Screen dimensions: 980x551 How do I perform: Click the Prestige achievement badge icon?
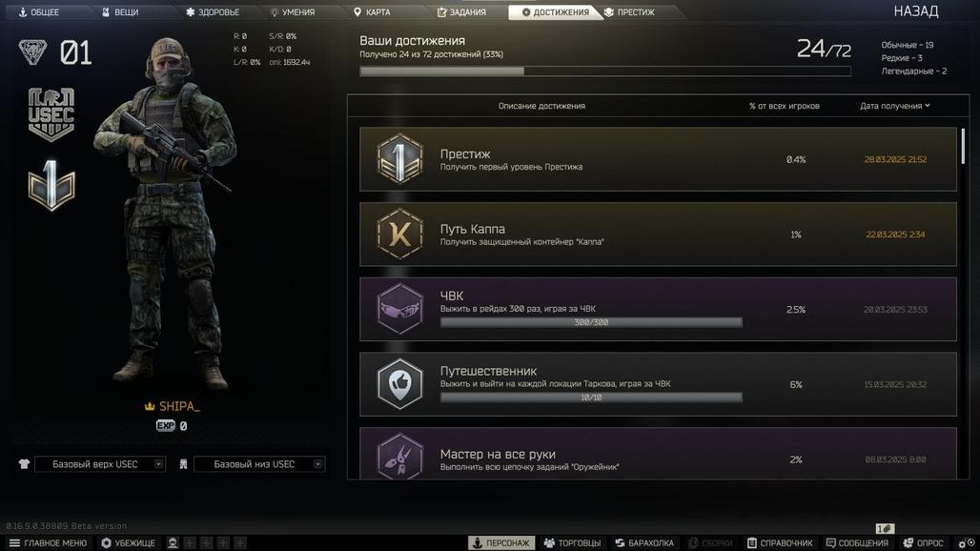[x=400, y=158]
